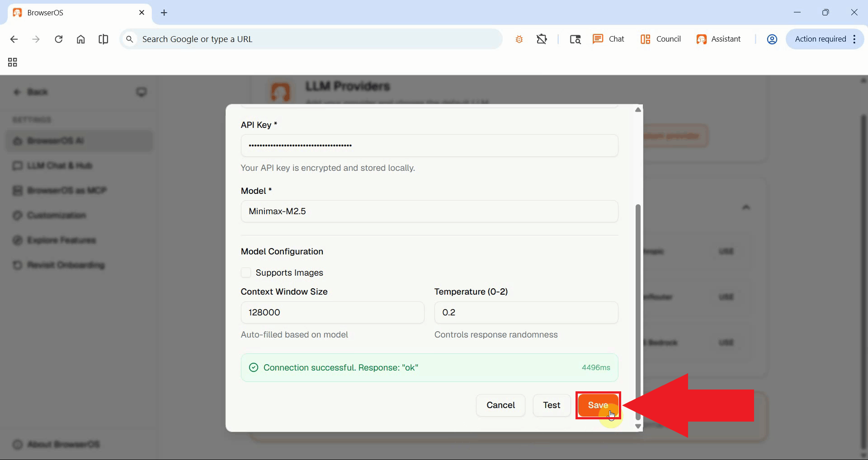Cancel the provider configuration dialog
The width and height of the screenshot is (868, 460).
[x=500, y=405]
